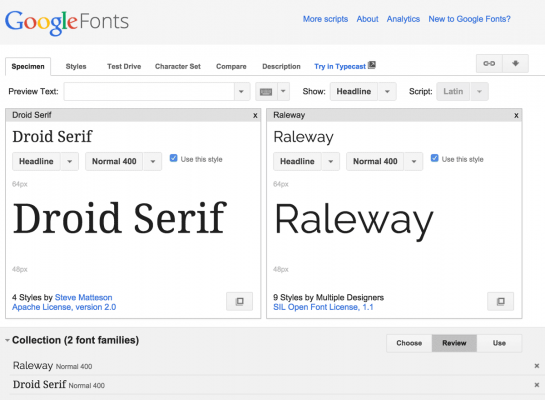Viewport: 545px width, 400px height.
Task: Remove Droid Serif from the collection
Action: 537,385
